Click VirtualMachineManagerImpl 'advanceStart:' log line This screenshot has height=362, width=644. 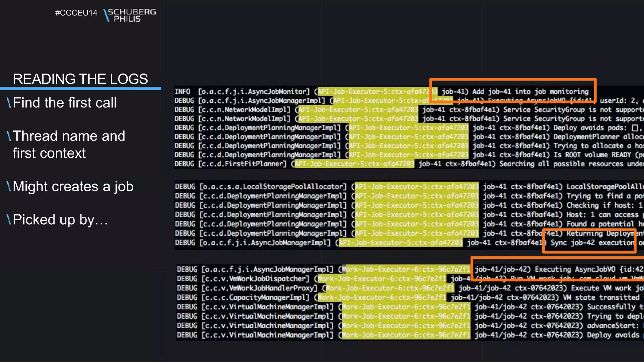click(410, 326)
